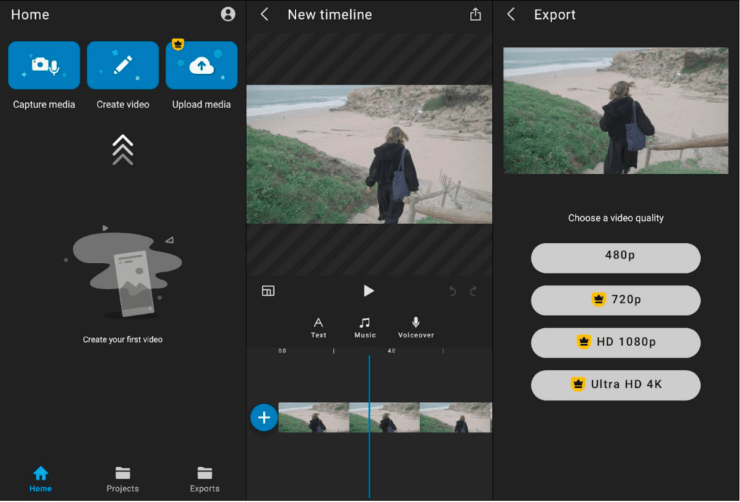Switch to the Projects tab
The width and height of the screenshot is (740, 502).
(x=122, y=478)
